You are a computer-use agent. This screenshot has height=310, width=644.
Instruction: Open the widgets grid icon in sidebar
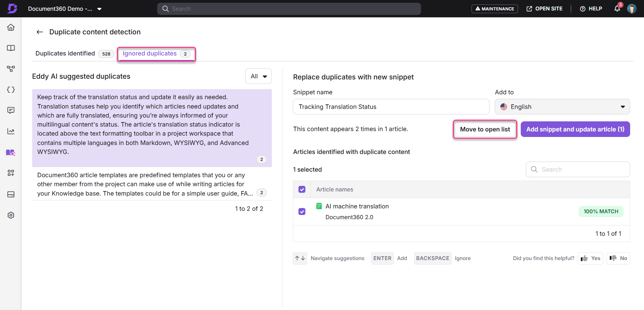(x=11, y=173)
